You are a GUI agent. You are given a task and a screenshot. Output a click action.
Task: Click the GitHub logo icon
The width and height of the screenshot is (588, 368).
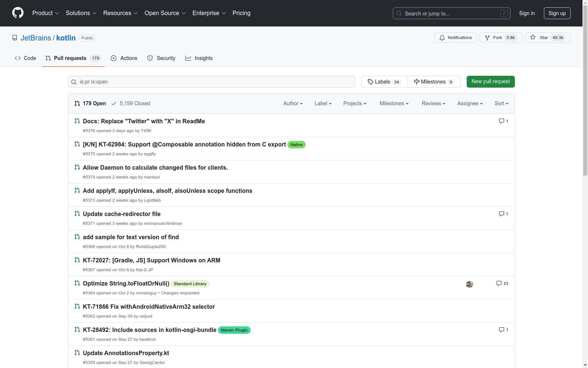[x=18, y=13]
